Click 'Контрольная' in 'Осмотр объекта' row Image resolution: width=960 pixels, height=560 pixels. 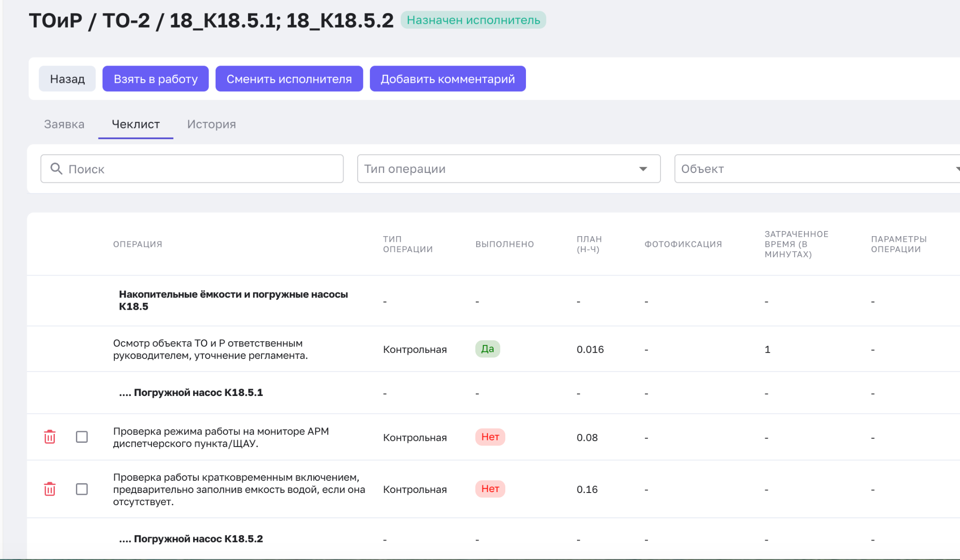click(415, 350)
